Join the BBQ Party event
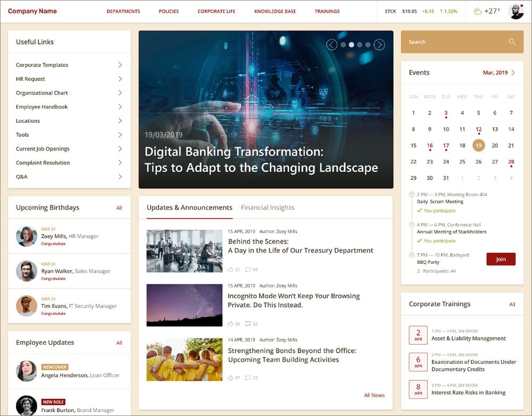 click(x=501, y=259)
